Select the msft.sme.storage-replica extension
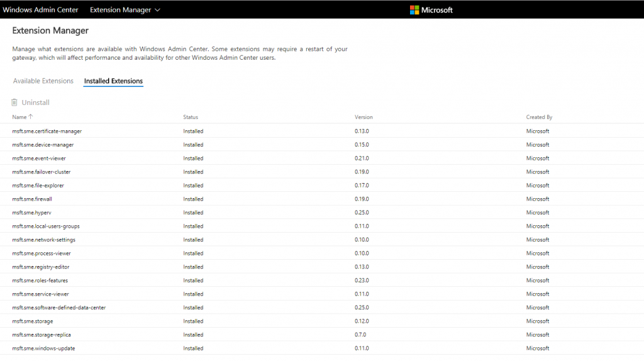The width and height of the screenshot is (644, 361). point(42,335)
